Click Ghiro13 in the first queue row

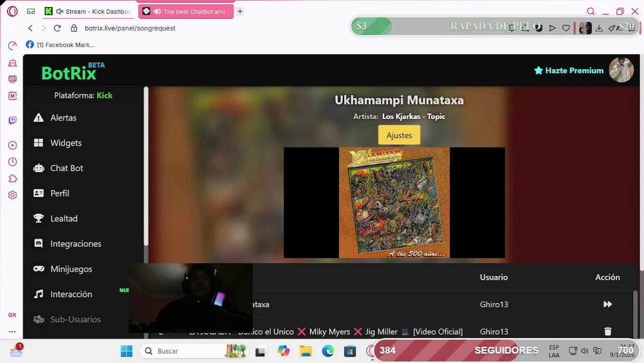(494, 305)
